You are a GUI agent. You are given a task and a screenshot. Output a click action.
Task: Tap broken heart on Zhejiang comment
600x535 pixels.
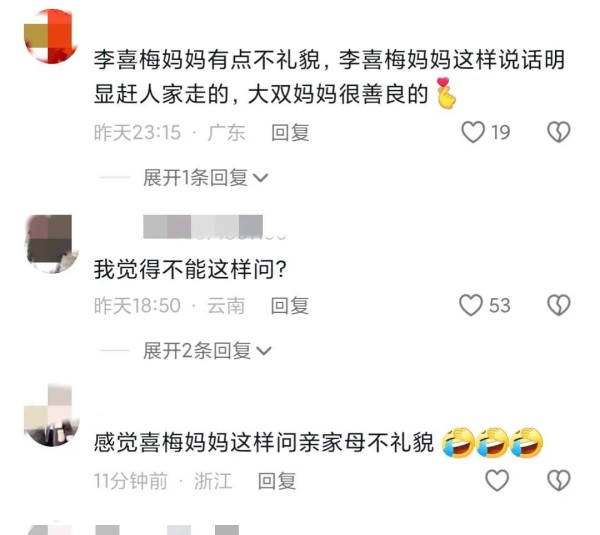(x=559, y=481)
